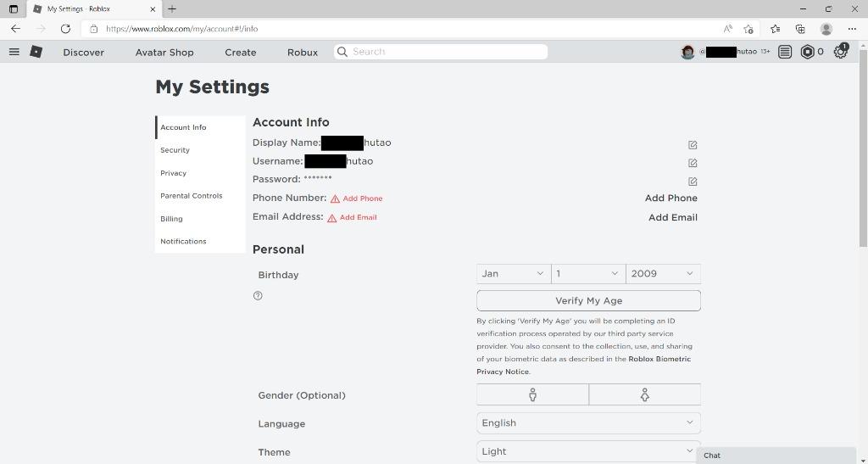
Task: Click the username label ending in hutao in header
Action: point(728,52)
